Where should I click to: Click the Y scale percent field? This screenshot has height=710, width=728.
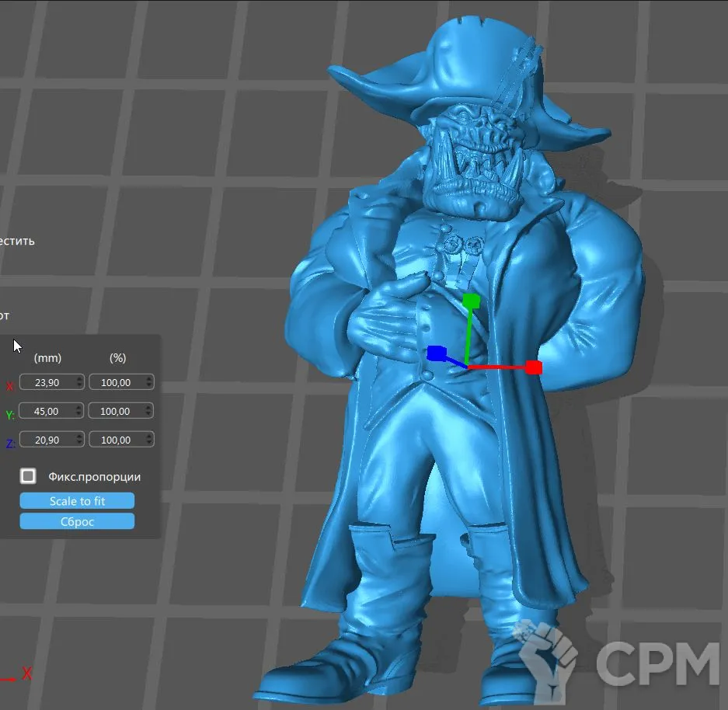pos(116,411)
